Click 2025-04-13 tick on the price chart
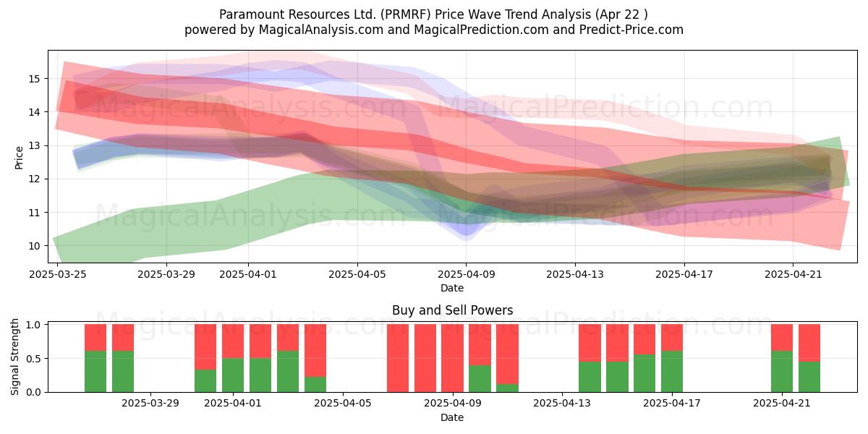 tap(575, 274)
